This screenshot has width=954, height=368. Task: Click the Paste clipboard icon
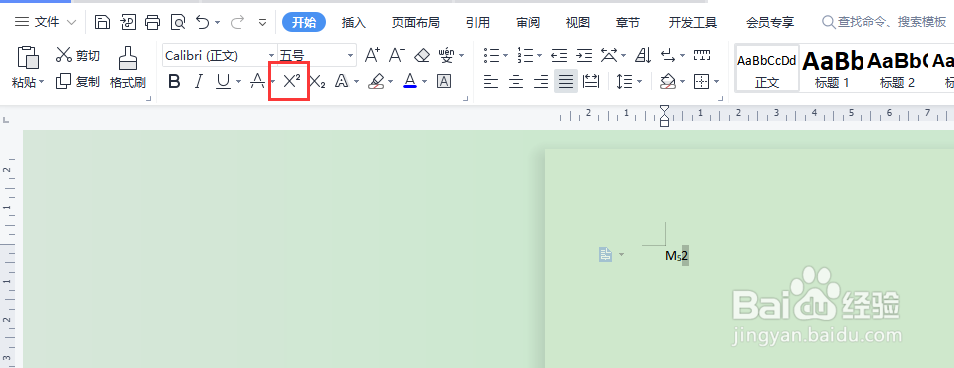point(28,57)
